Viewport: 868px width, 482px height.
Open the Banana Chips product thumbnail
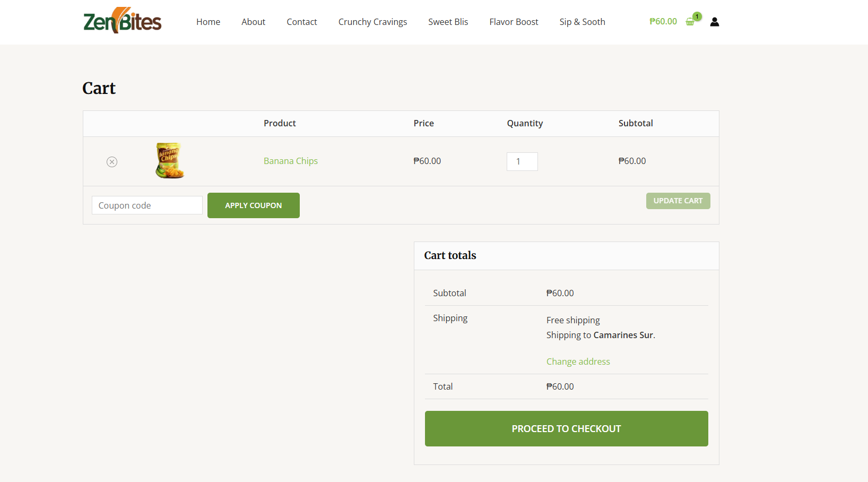pos(169,161)
